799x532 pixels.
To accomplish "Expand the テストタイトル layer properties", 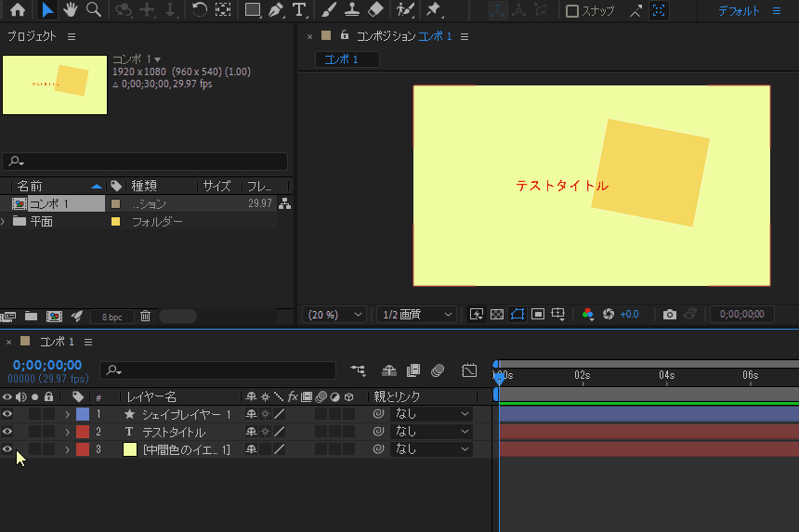I will point(67,432).
